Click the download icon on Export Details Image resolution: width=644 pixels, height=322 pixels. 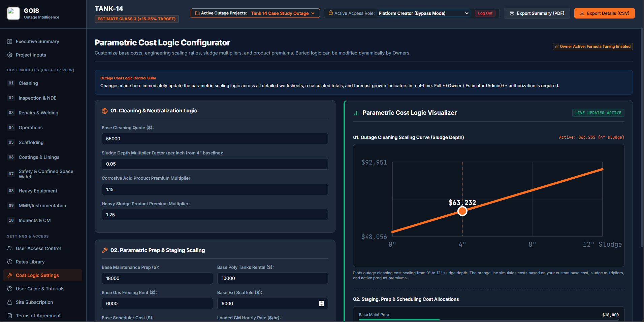point(582,13)
